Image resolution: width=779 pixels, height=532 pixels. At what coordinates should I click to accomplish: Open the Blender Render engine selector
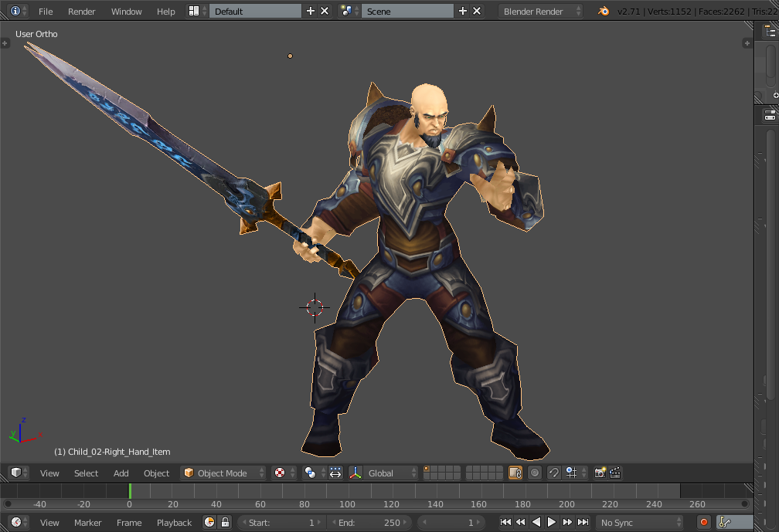pyautogui.click(x=540, y=12)
